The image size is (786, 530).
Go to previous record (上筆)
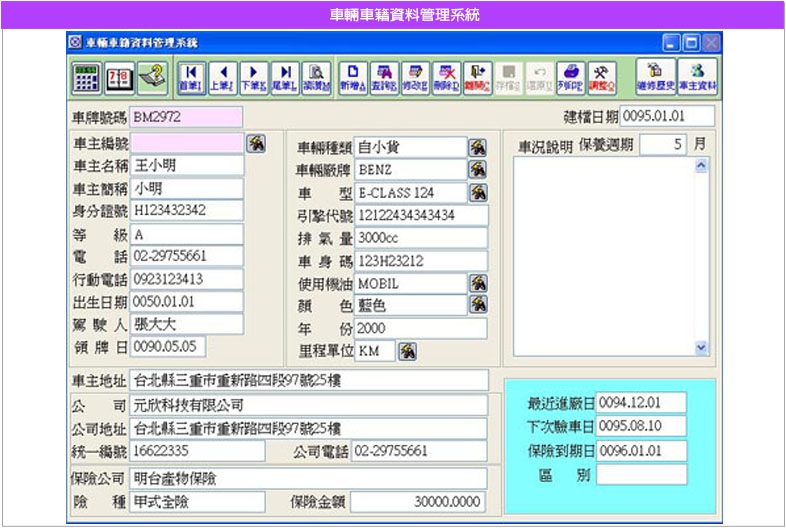coord(222,75)
